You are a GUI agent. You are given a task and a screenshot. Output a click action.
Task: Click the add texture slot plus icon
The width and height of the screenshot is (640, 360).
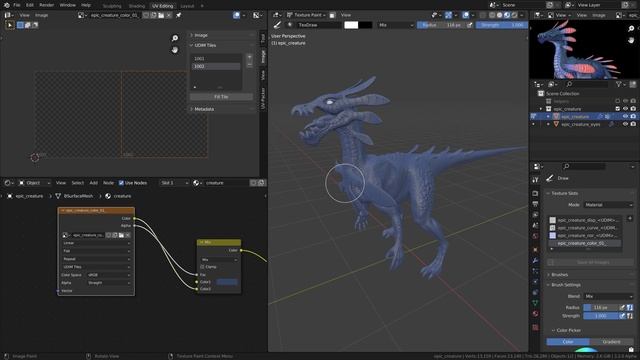click(x=630, y=218)
